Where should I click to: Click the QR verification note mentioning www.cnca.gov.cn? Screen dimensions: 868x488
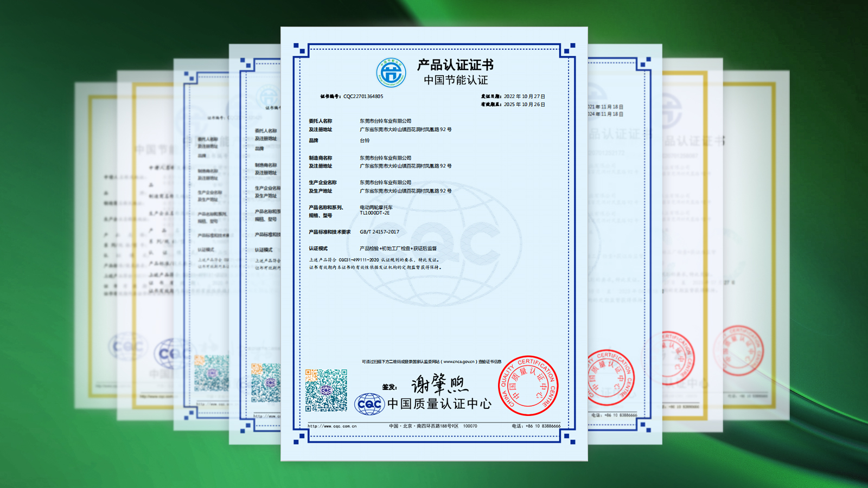pyautogui.click(x=432, y=362)
